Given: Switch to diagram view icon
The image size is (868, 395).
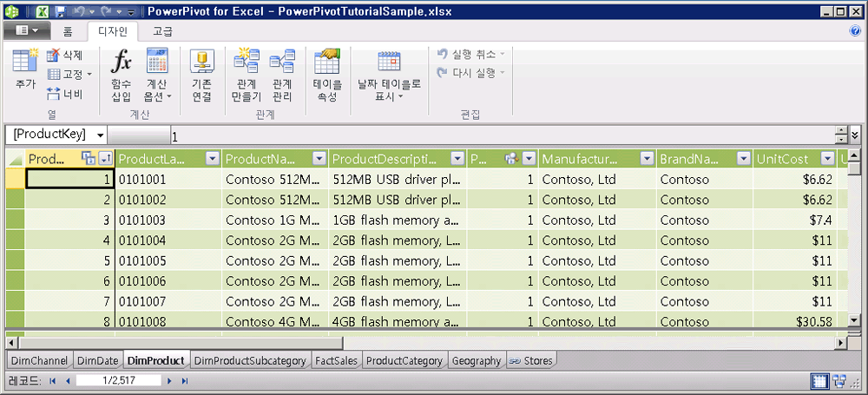Looking at the screenshot, I should coord(839,380).
